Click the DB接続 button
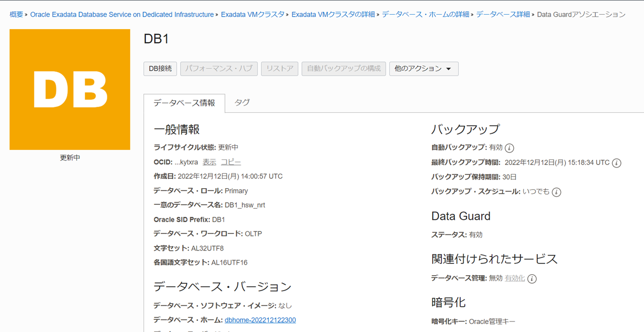This screenshot has height=332, width=644. point(160,68)
